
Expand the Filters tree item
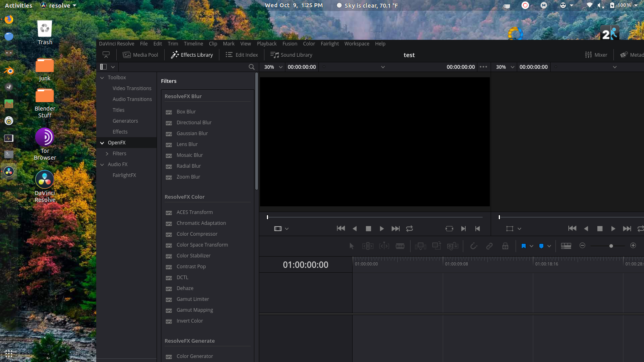coord(107,154)
